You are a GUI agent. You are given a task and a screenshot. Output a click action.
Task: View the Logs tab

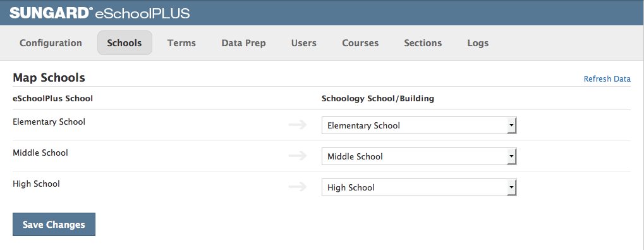[478, 43]
